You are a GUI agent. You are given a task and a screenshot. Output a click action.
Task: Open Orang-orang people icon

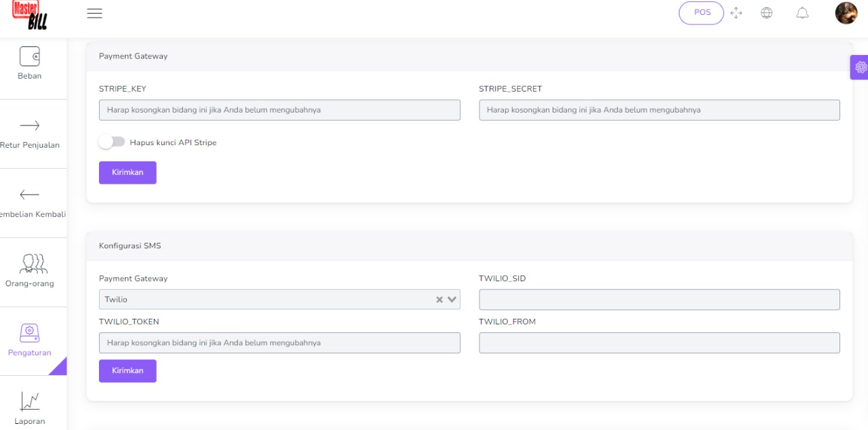tap(33, 263)
